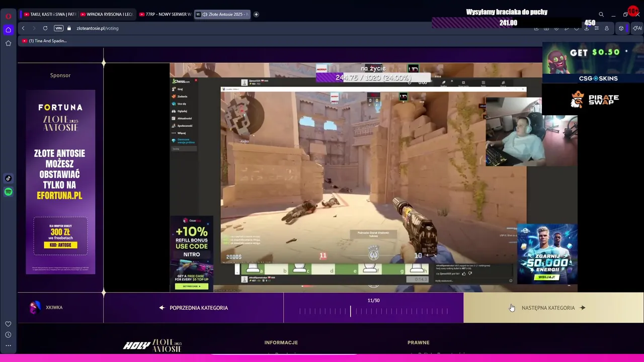Click the Zgarnij 50,000 Energii banner
644x362 pixels.
[547, 254]
